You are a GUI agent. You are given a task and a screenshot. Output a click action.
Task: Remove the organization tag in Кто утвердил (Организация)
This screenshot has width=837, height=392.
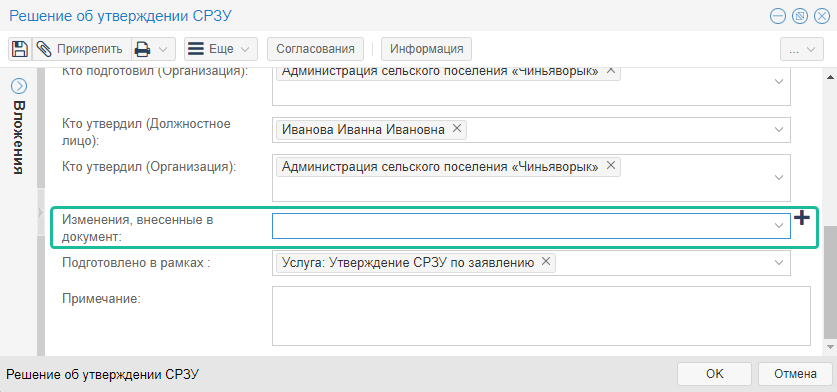point(611,166)
